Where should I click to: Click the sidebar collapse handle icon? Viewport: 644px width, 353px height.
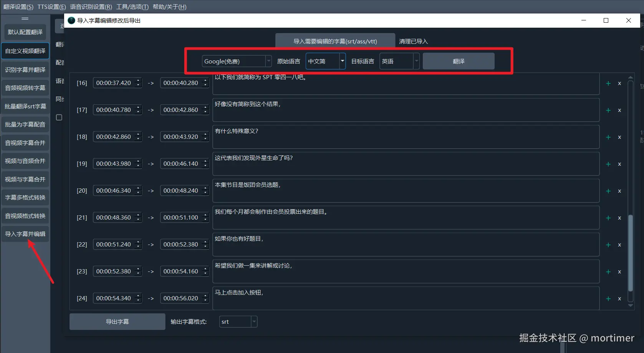tap(25, 18)
